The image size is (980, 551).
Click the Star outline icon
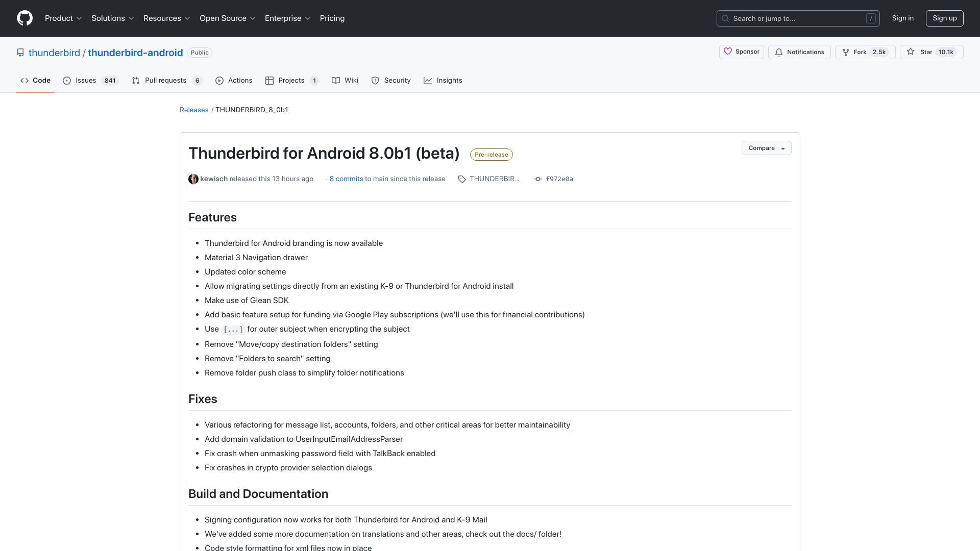[911, 52]
